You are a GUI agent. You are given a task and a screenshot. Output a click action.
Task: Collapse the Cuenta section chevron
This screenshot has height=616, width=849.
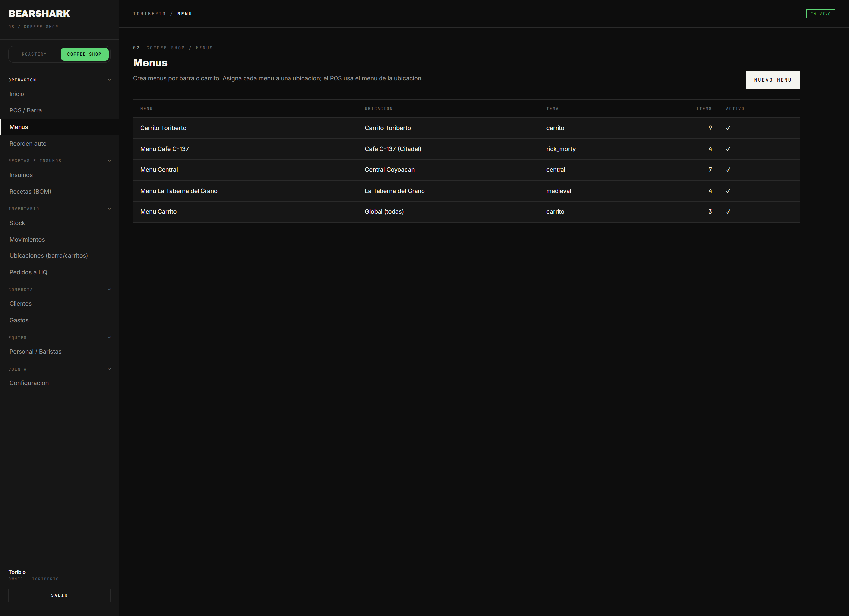(x=109, y=369)
